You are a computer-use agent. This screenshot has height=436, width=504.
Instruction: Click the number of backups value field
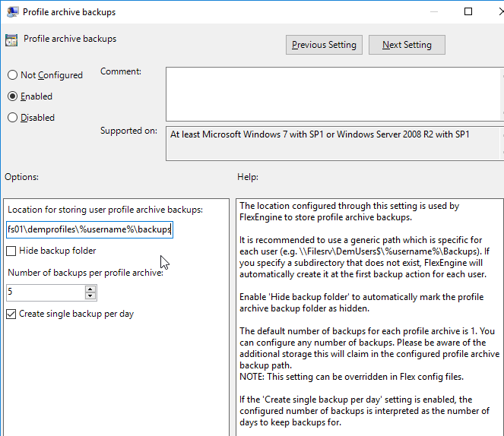pyautogui.click(x=46, y=292)
